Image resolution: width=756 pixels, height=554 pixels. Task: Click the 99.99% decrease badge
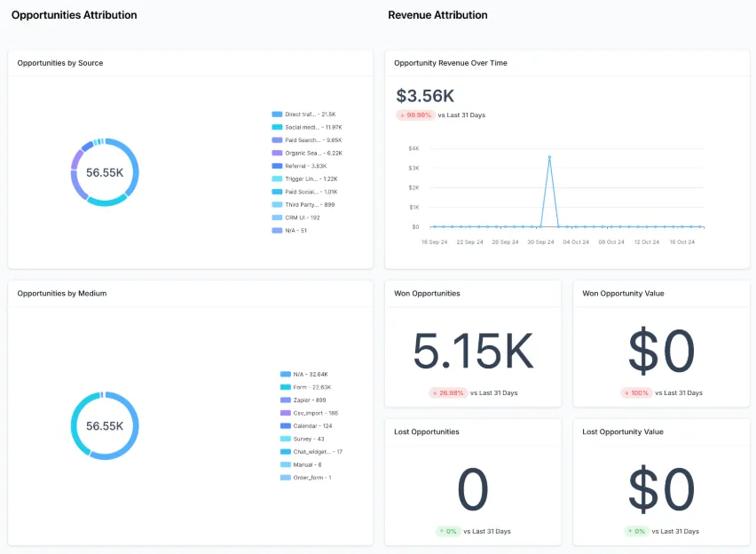pos(415,115)
